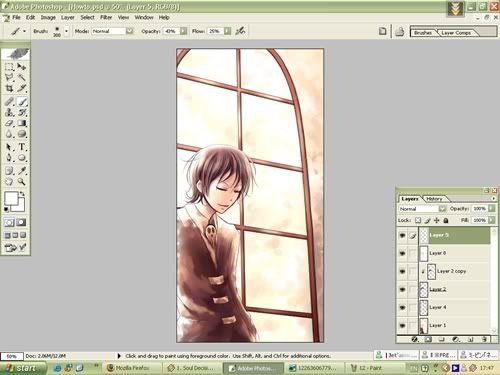
Task: Select the Slice tool
Action: click(x=22, y=88)
